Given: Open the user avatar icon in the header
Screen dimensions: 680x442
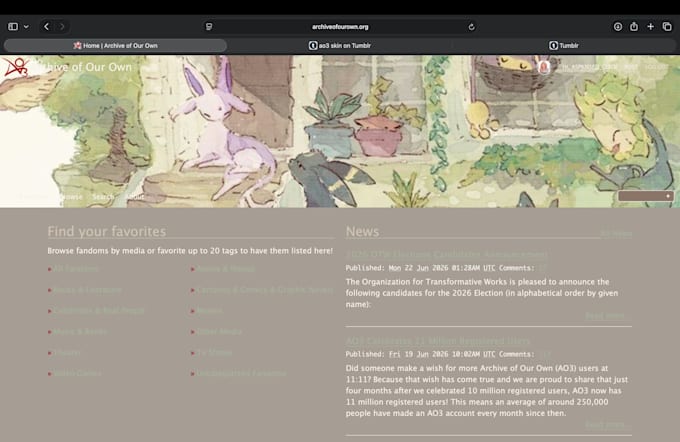Looking at the screenshot, I should [544, 67].
